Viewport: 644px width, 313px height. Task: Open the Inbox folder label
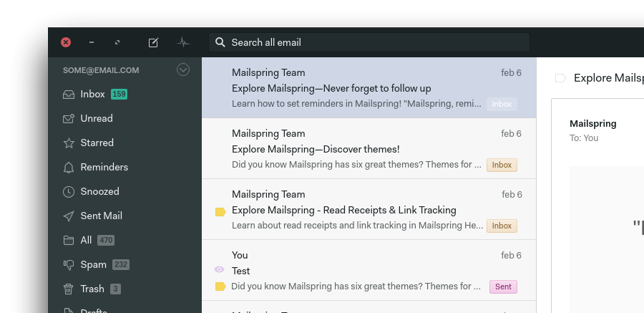(92, 95)
